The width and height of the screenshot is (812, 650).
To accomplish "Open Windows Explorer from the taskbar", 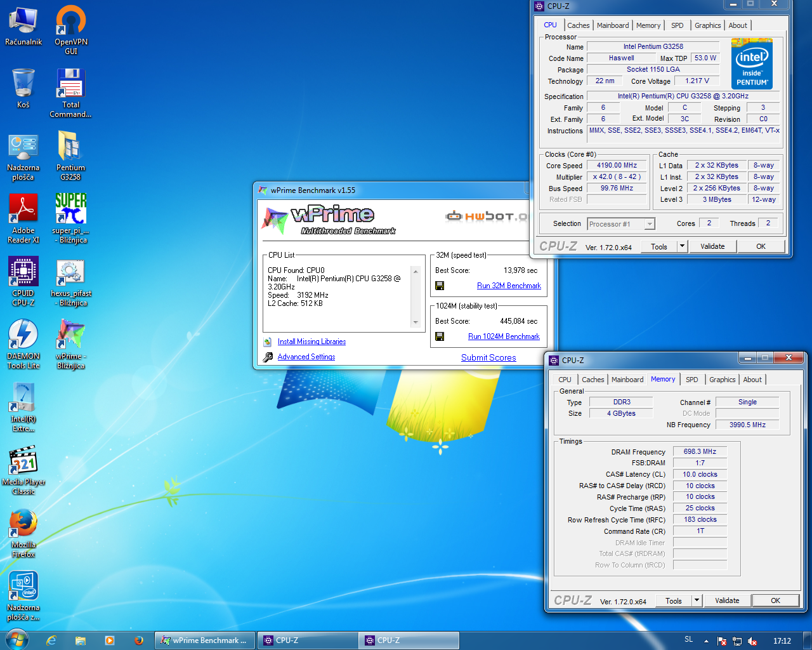I will click(x=81, y=640).
